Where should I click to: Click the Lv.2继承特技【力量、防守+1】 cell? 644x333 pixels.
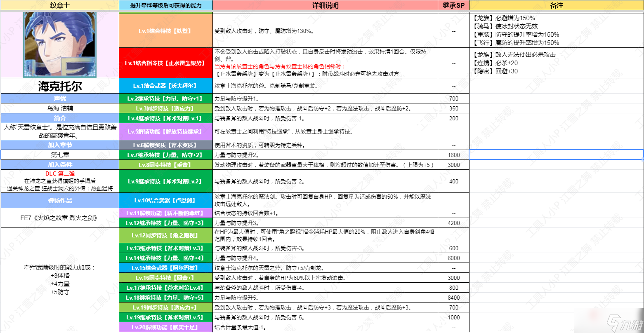click(166, 98)
